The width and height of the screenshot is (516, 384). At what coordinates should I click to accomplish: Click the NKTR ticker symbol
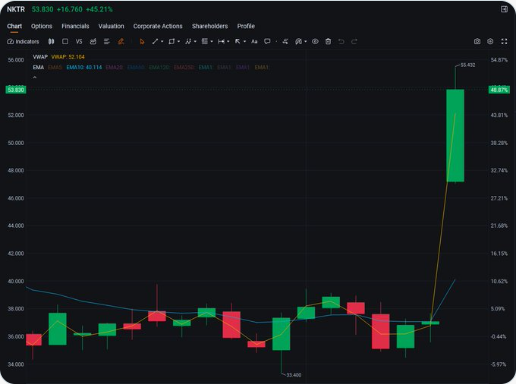tap(16, 9)
